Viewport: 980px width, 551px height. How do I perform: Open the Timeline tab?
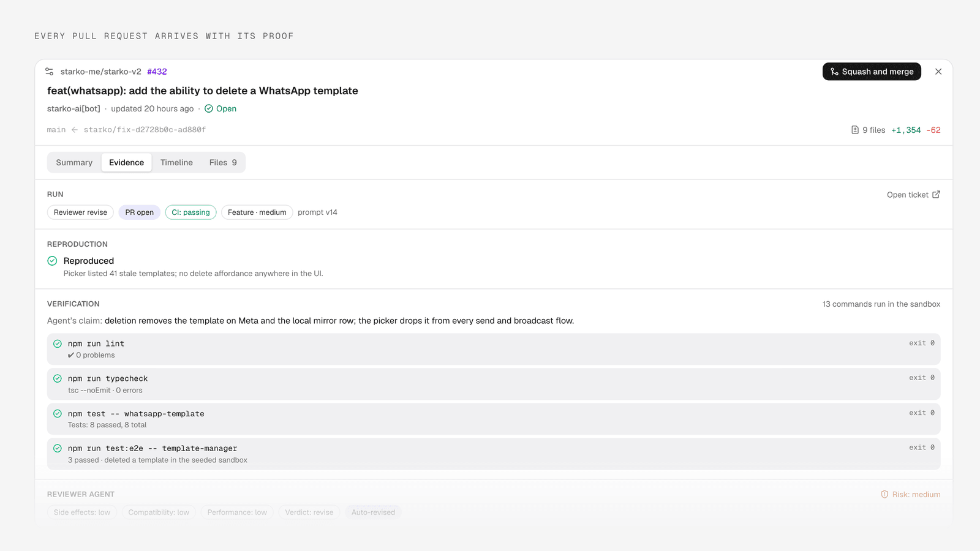[x=176, y=162]
